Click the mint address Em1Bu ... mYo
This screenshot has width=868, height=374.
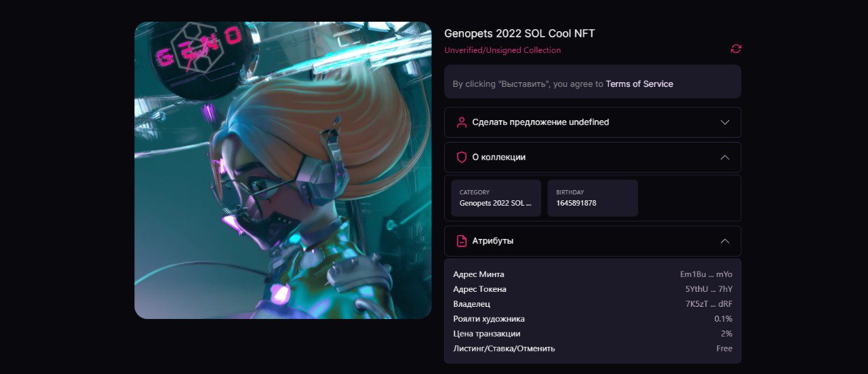pyautogui.click(x=706, y=274)
